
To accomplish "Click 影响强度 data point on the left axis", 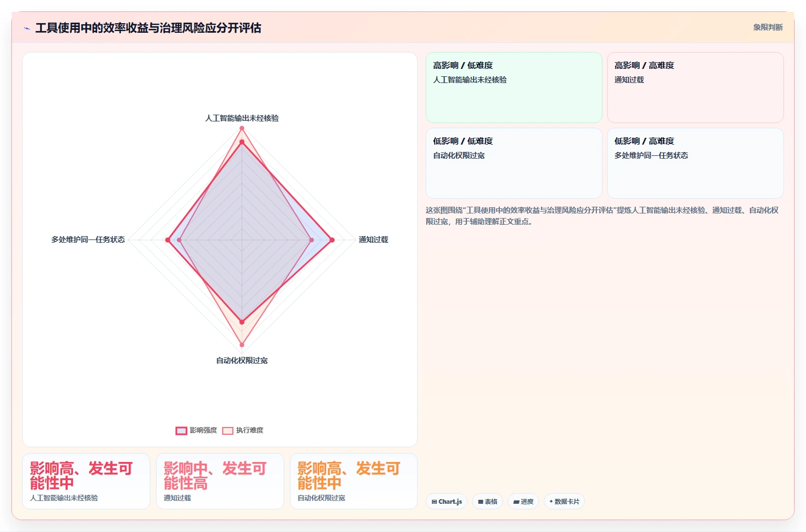I will tap(167, 240).
